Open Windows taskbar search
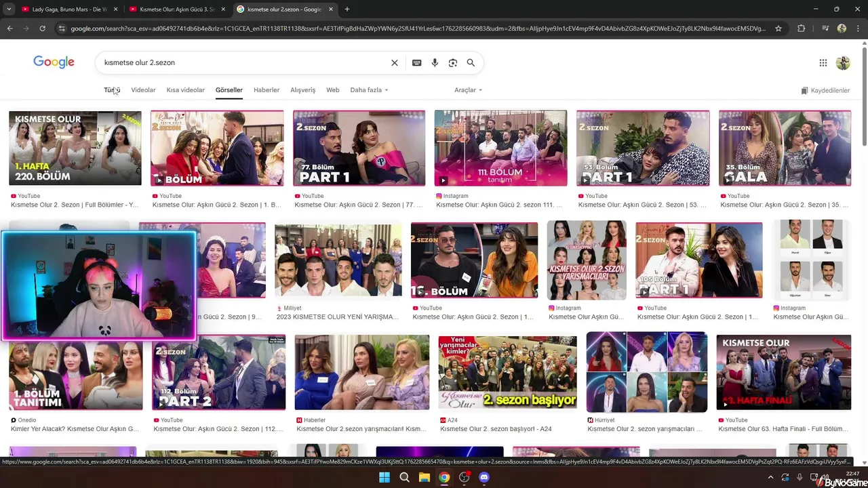This screenshot has height=488, width=868. click(x=404, y=477)
